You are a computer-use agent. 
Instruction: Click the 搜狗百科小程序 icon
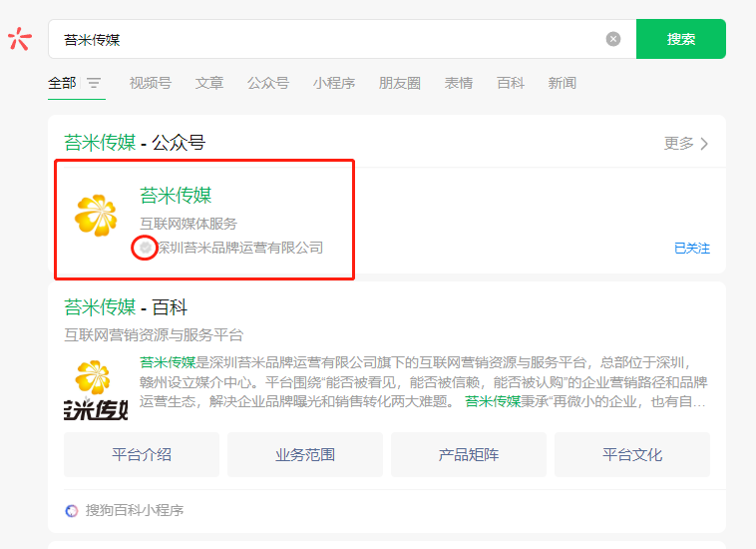(x=72, y=510)
